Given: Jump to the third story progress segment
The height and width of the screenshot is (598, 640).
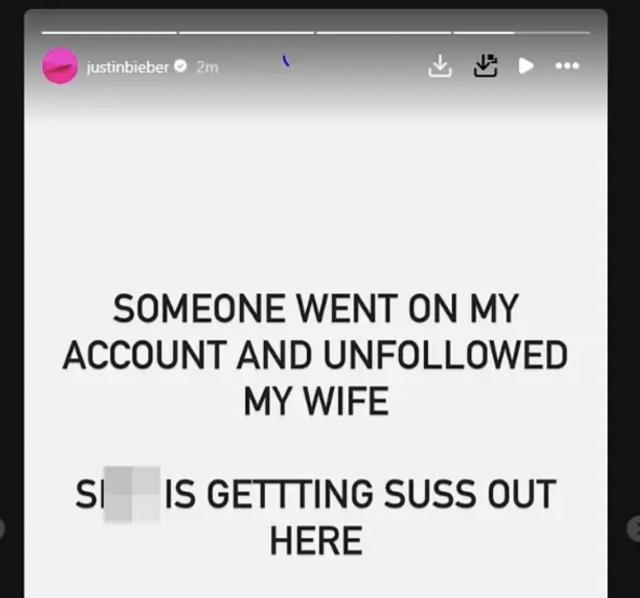Looking at the screenshot, I should (384, 32).
